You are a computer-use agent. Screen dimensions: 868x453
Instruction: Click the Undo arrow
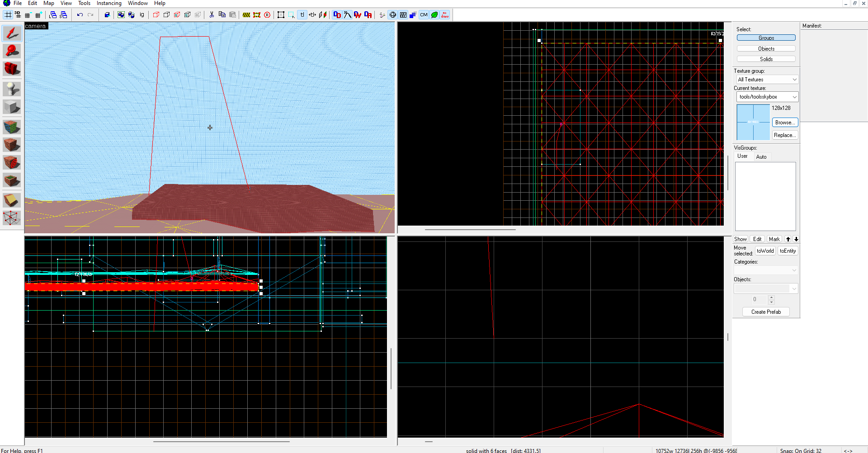point(80,15)
